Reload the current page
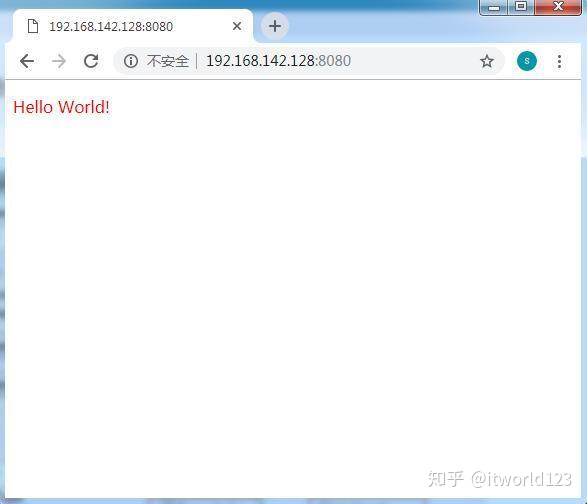The width and height of the screenshot is (587, 504). click(x=91, y=61)
